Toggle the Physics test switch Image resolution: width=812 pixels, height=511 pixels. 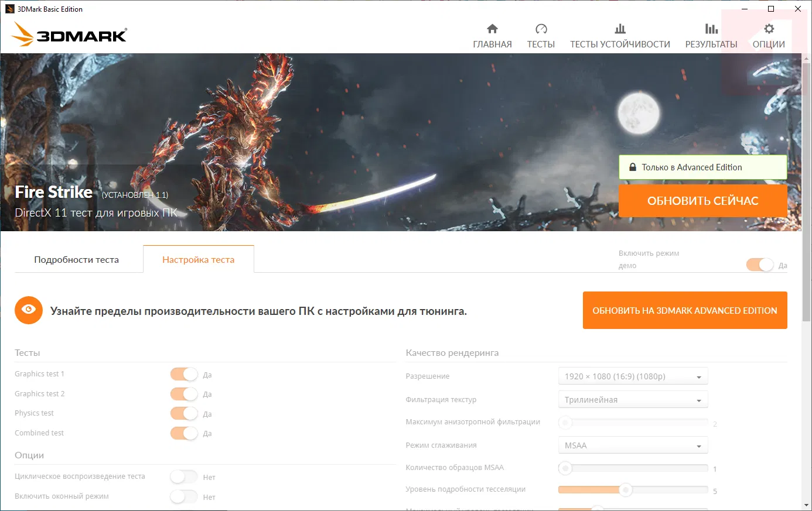184,414
